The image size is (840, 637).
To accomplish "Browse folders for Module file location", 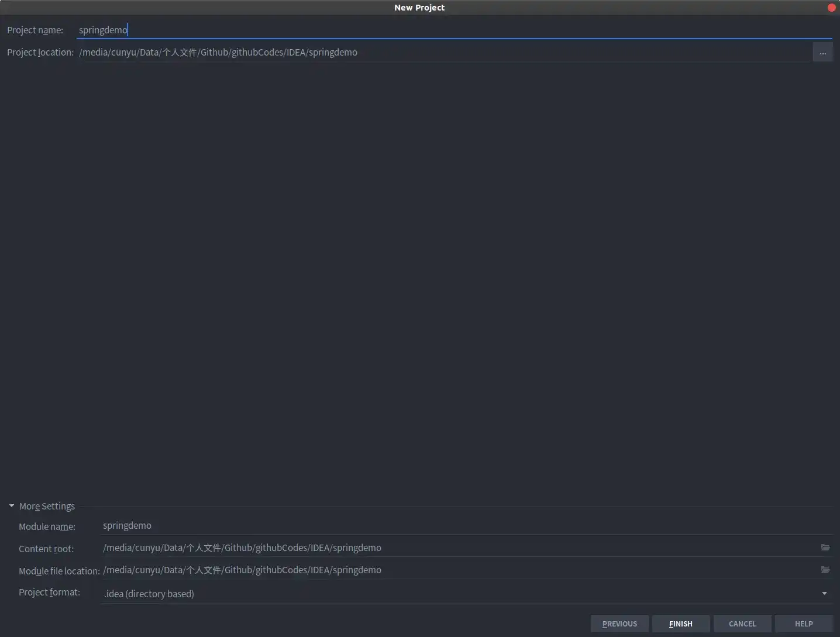I will point(825,570).
